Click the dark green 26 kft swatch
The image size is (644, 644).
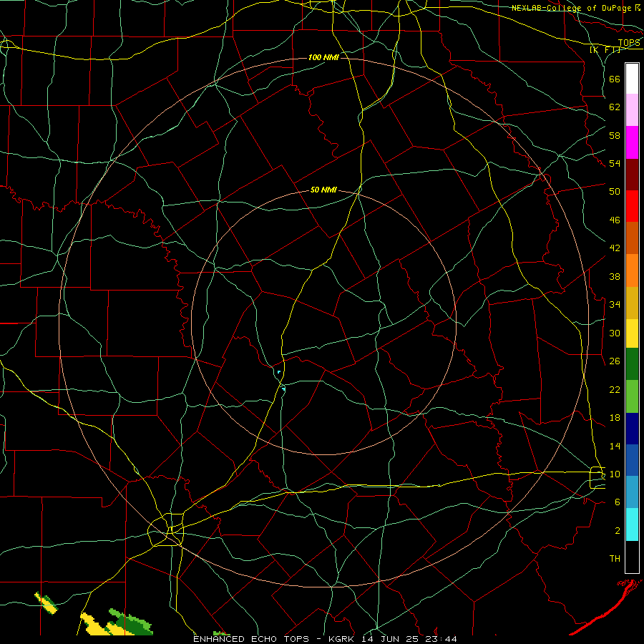(x=632, y=364)
